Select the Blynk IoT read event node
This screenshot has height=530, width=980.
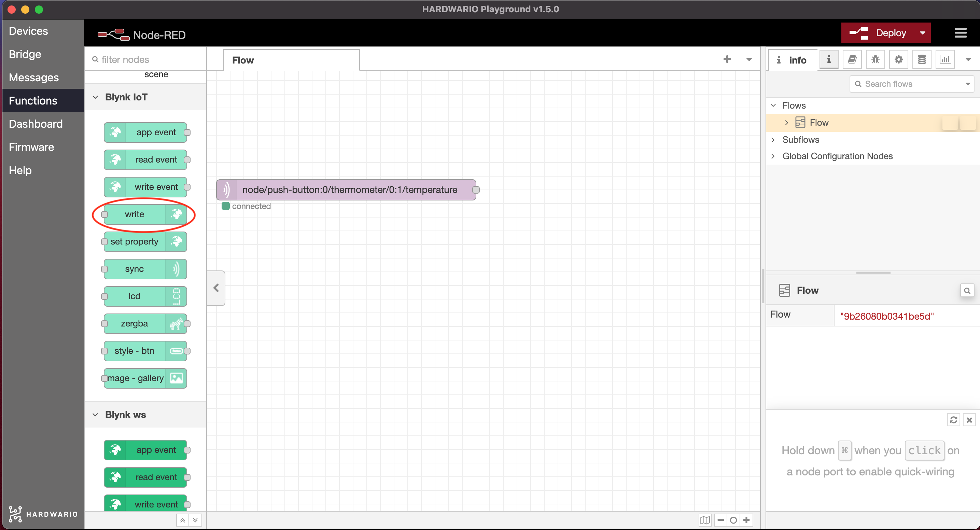click(x=146, y=160)
